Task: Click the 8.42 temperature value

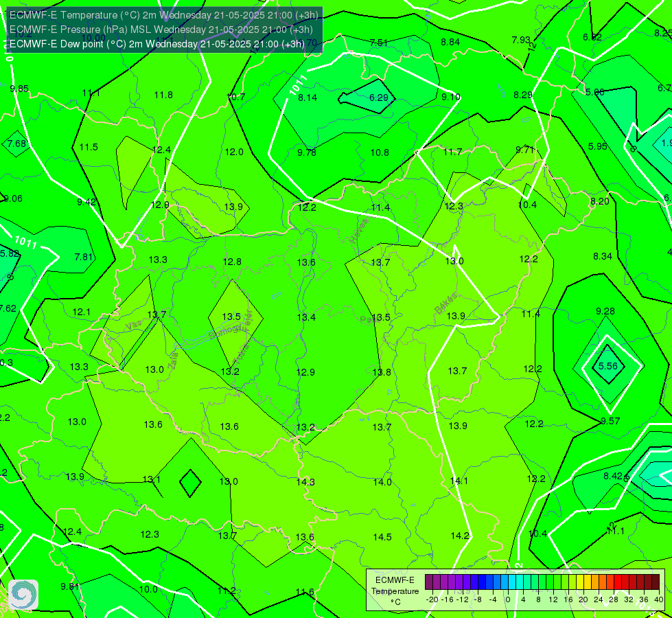Action: 613,476
